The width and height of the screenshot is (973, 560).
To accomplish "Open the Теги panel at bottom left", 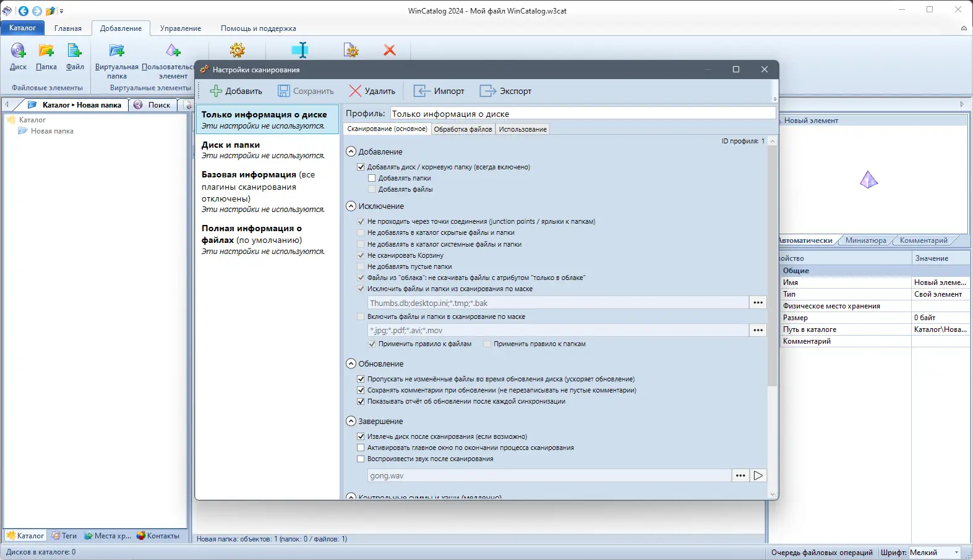I will click(x=64, y=536).
